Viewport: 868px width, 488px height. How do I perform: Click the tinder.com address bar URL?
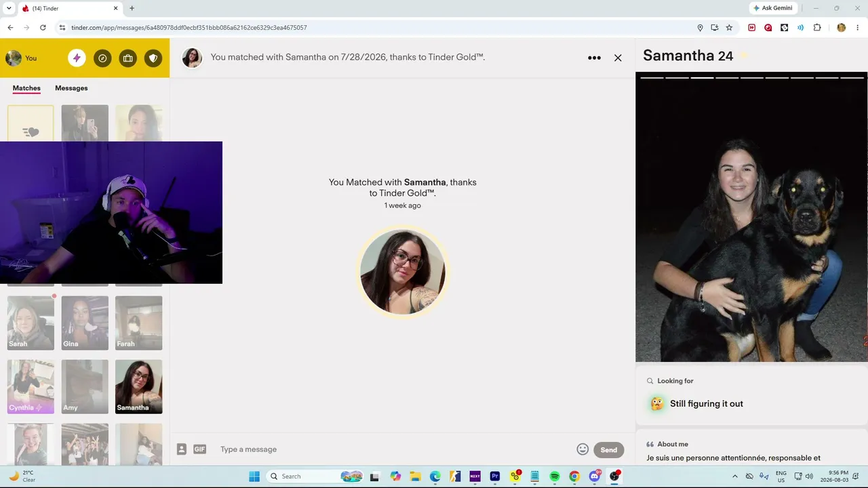tap(189, 28)
